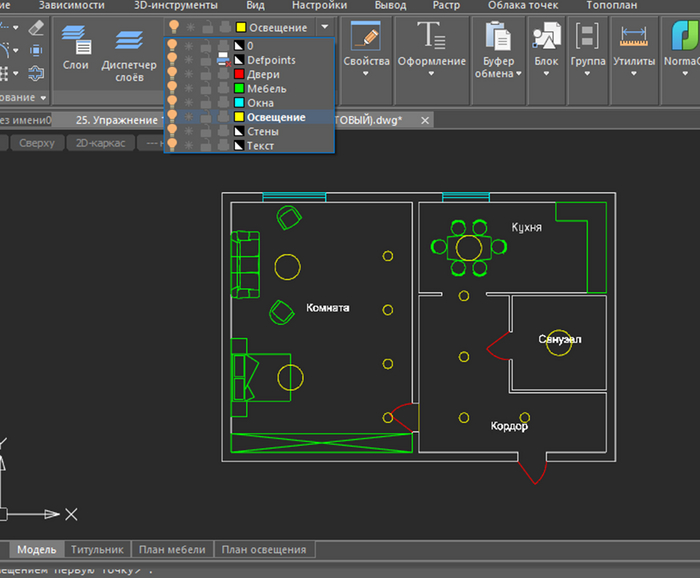Select the eraser tool icon
The image size is (700, 578).
(36, 27)
